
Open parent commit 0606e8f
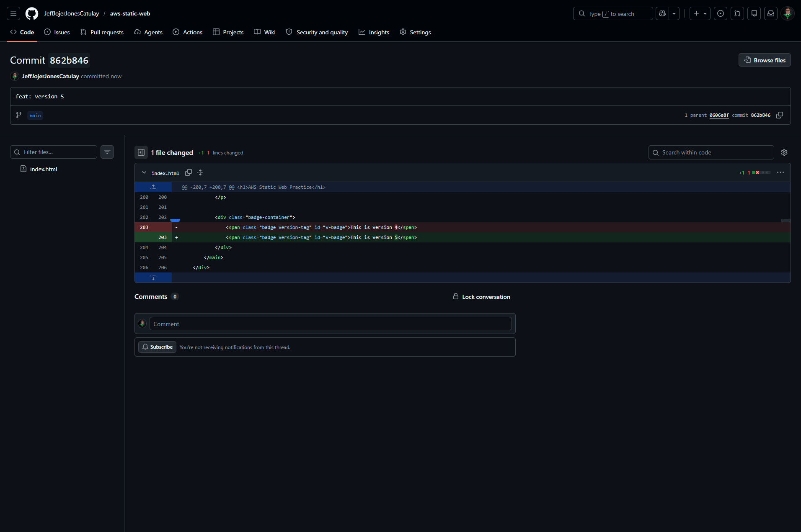coord(719,115)
